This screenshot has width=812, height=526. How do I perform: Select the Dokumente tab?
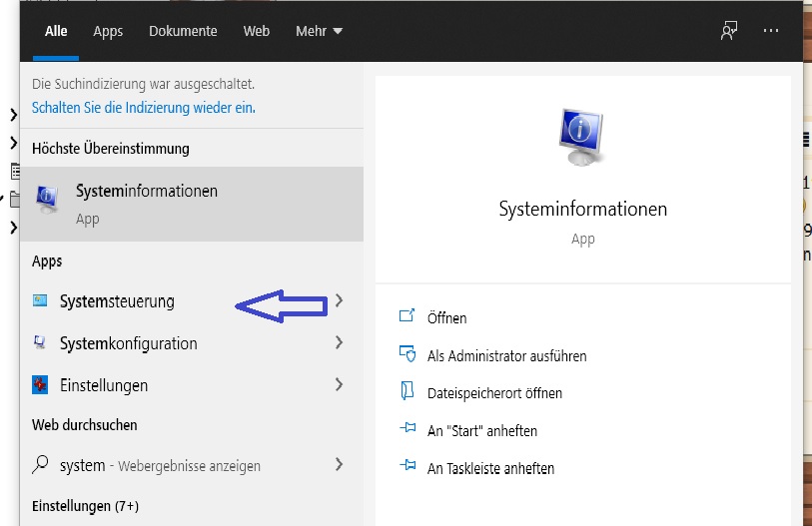coord(183,31)
